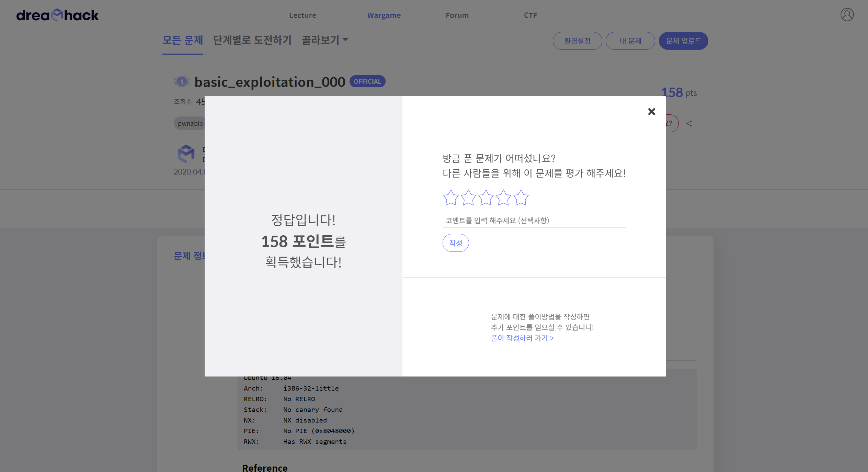
Task: Click the fifth rating star
Action: point(521,198)
